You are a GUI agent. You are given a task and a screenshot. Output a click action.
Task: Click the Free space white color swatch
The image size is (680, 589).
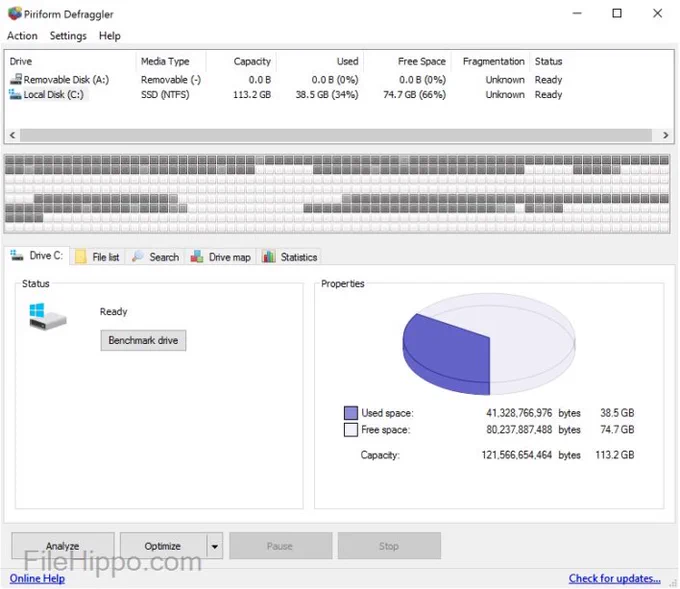350,429
